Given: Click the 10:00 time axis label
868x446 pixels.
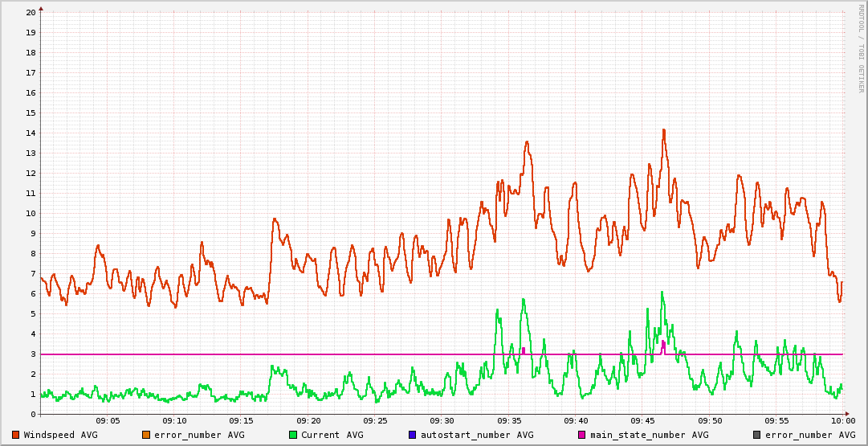Looking at the screenshot, I should [x=842, y=420].
